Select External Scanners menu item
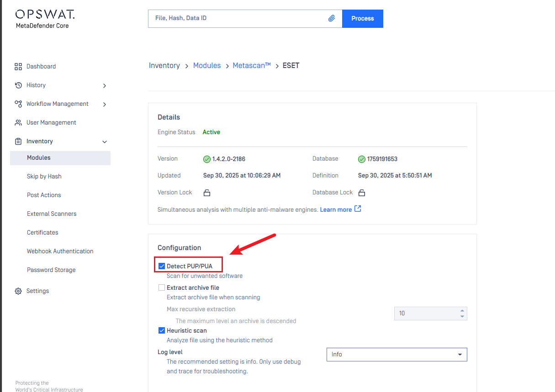Viewport: 555px width, 392px height. [52, 214]
